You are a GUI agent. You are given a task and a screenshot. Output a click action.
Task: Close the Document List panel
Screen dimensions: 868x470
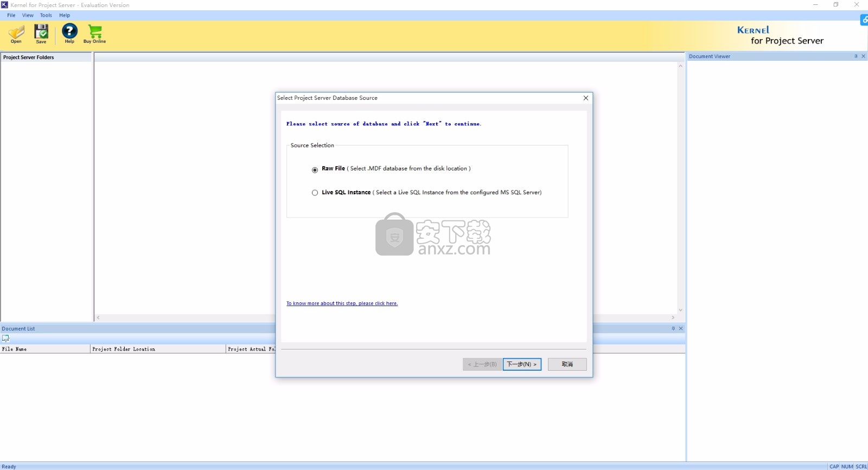681,328
